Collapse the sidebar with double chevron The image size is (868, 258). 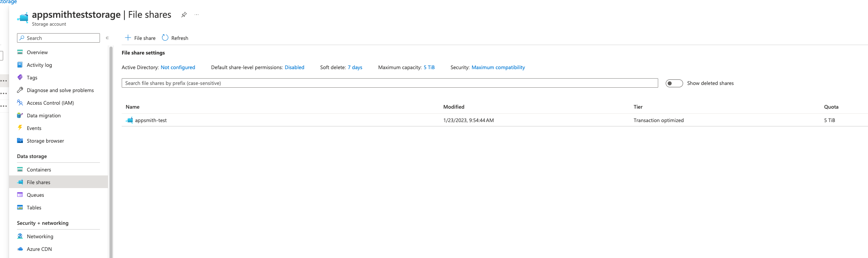pos(107,38)
